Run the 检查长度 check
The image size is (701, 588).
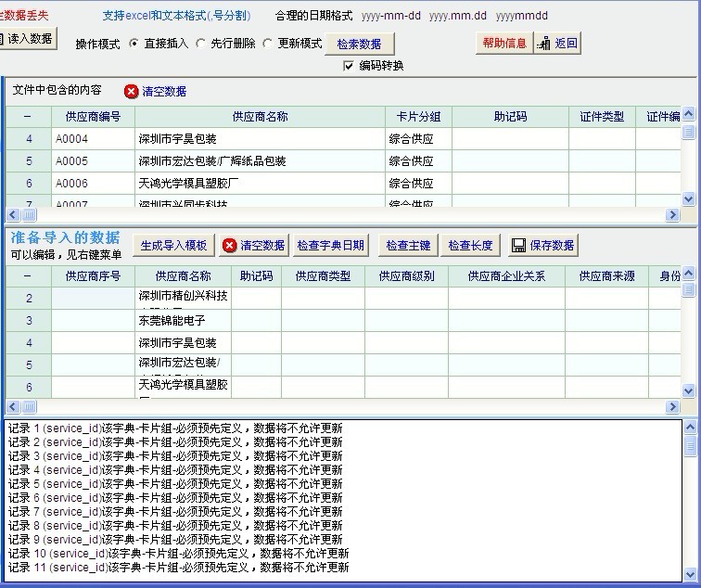pos(470,245)
